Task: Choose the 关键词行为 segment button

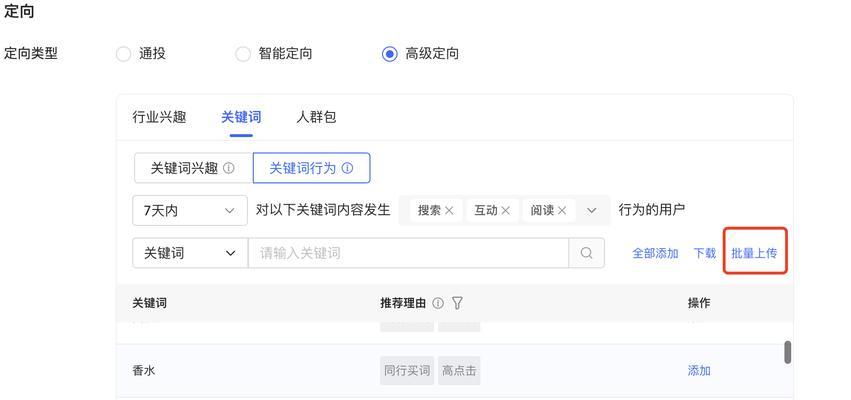Action: point(312,168)
